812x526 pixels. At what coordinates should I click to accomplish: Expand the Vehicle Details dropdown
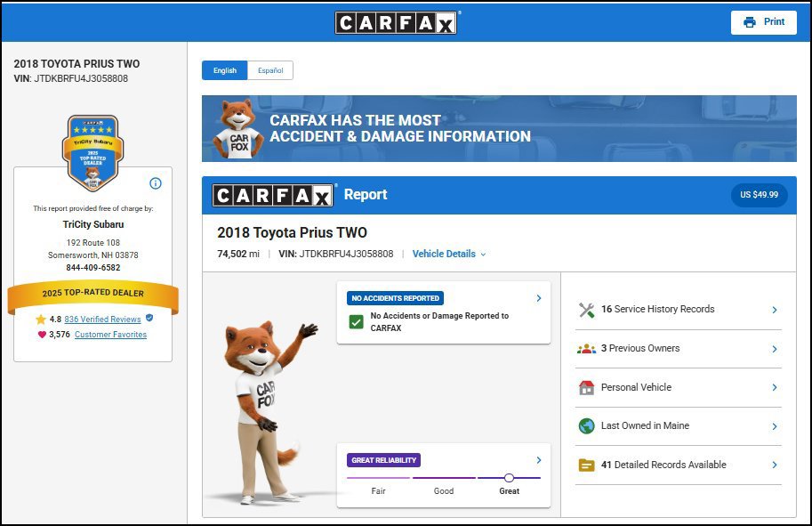[x=449, y=254]
